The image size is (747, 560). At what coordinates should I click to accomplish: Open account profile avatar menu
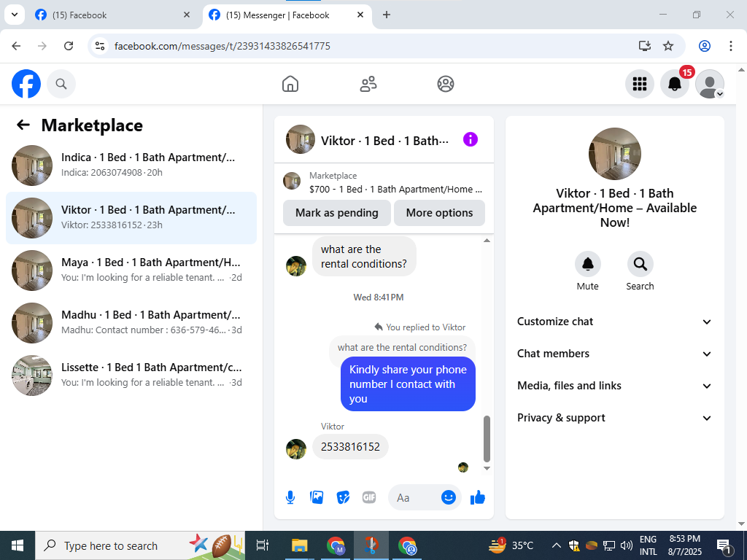710,84
